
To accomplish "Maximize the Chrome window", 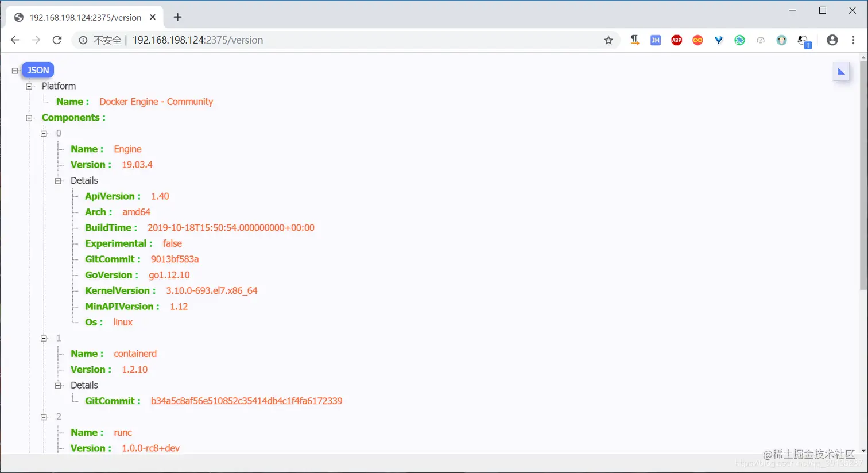I will coord(823,10).
